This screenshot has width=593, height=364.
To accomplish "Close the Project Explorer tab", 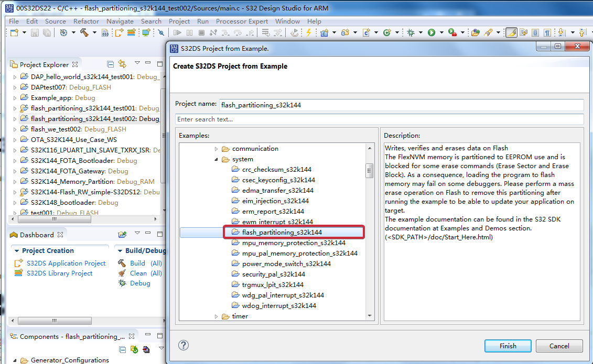I will [x=75, y=64].
